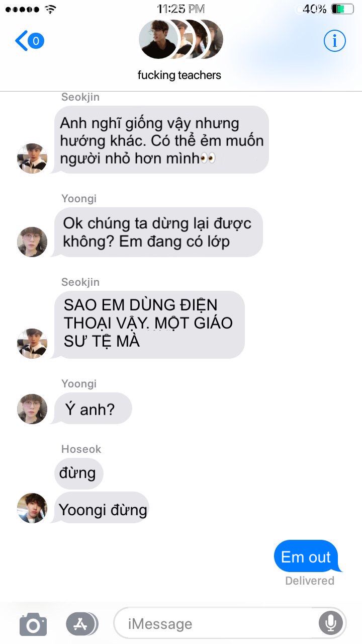Tap Yoongi's avatar beside 'Ý anh?'
The width and height of the screenshot is (362, 644).
click(x=32, y=409)
